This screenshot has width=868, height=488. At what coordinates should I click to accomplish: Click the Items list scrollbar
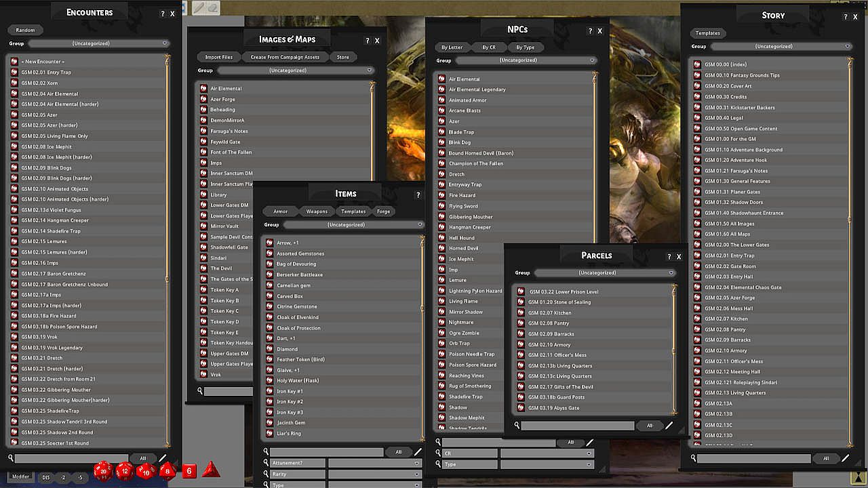(x=423, y=338)
